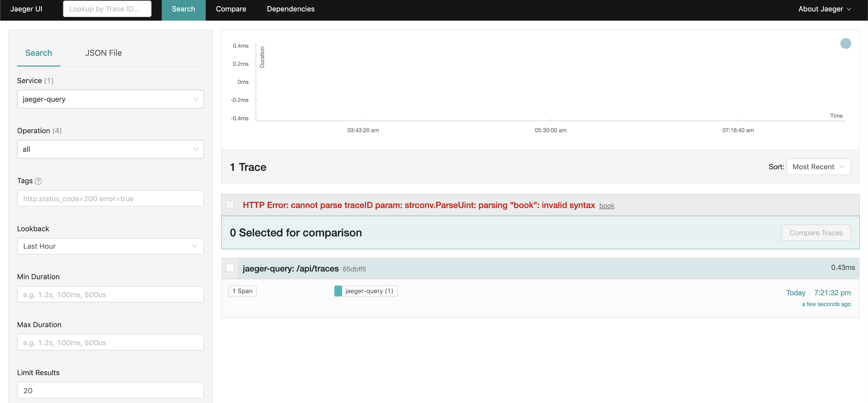The width and height of the screenshot is (868, 403).
Task: Click the Compare Traces button
Action: click(x=816, y=232)
